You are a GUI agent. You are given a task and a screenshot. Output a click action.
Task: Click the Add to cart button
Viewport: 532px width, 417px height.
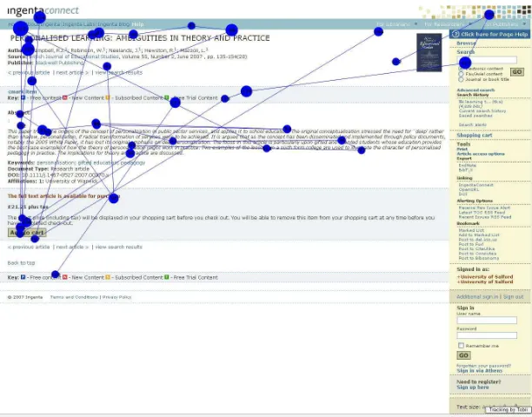[x=27, y=233]
